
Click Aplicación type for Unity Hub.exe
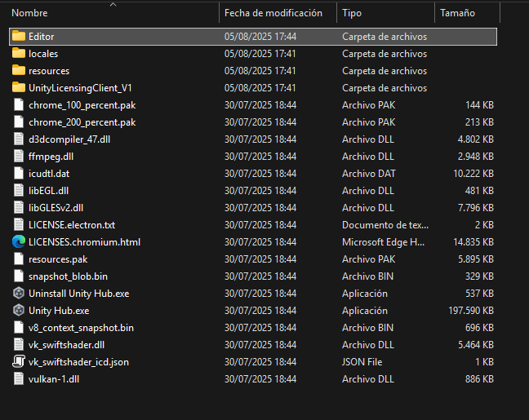pos(365,311)
